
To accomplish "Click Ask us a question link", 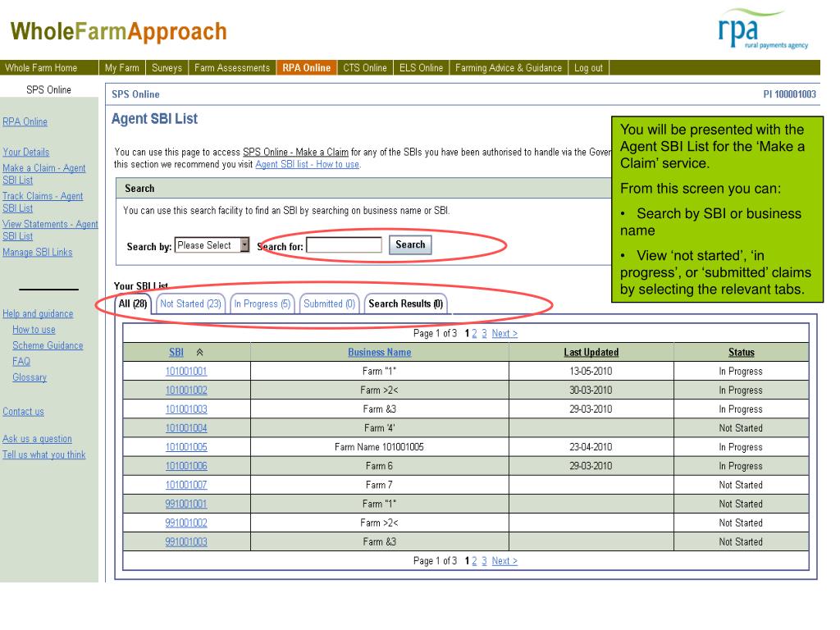I will [37, 439].
